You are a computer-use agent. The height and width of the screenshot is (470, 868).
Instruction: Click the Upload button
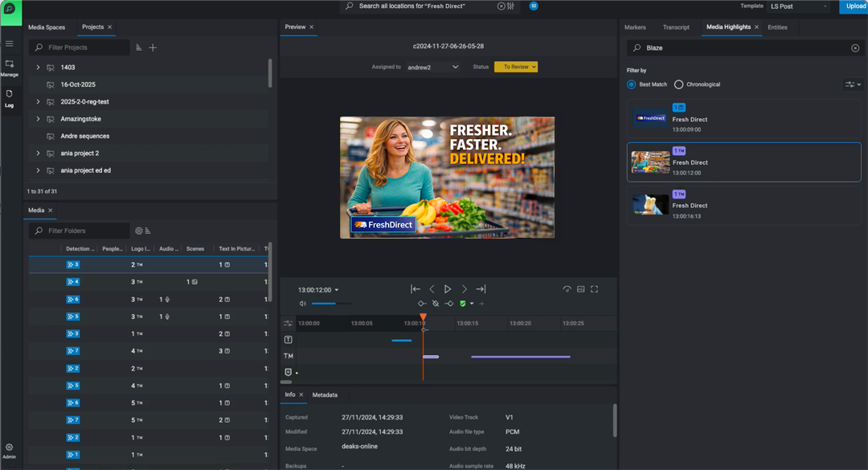853,6
